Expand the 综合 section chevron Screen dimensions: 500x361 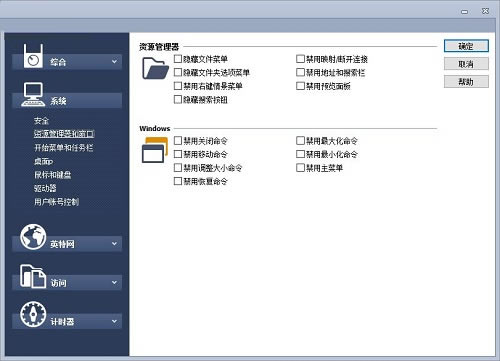point(114,62)
